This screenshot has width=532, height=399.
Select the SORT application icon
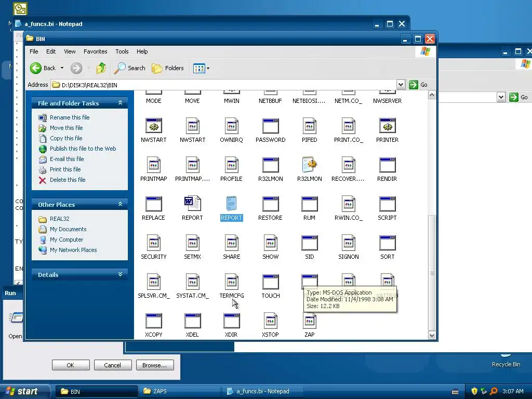click(x=387, y=243)
